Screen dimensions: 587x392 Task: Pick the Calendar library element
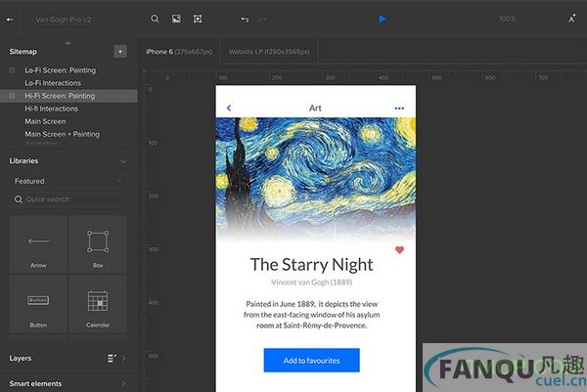98,304
